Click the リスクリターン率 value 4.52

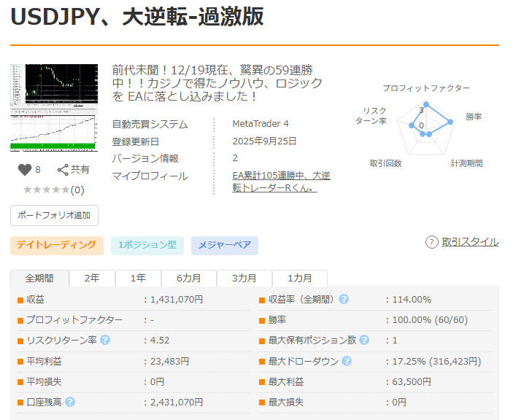point(160,340)
